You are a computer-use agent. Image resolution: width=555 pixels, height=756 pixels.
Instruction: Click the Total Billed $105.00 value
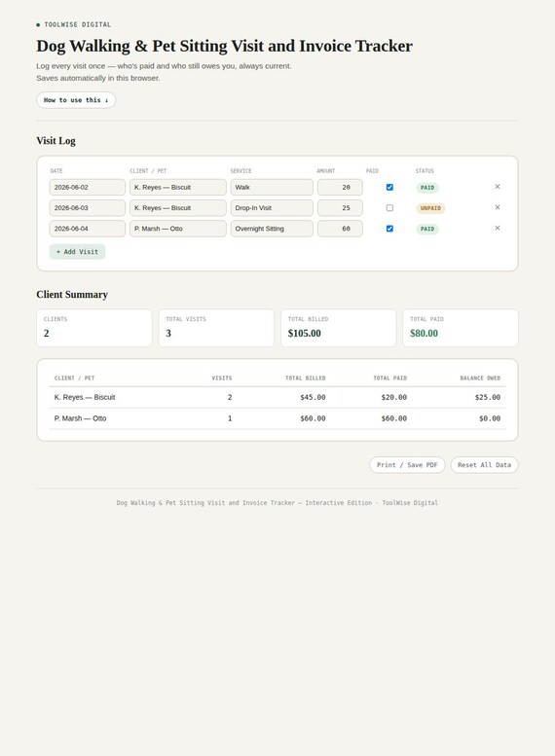304,333
